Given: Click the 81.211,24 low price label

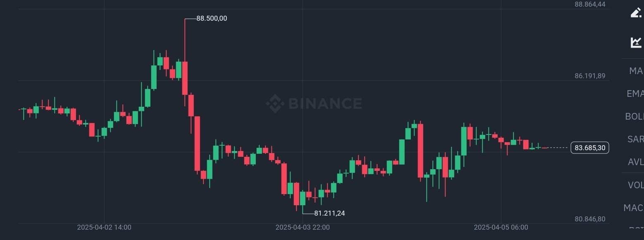Looking at the screenshot, I should [x=329, y=214].
